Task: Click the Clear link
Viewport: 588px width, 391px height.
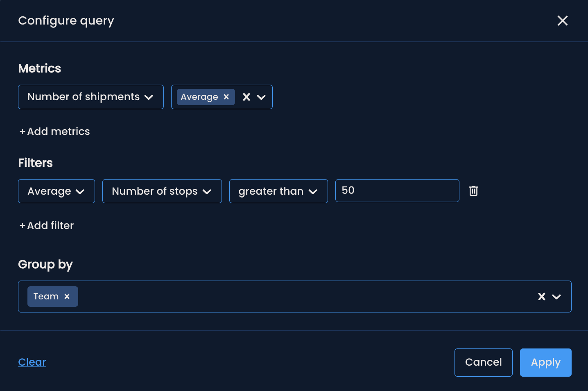Action: click(32, 362)
